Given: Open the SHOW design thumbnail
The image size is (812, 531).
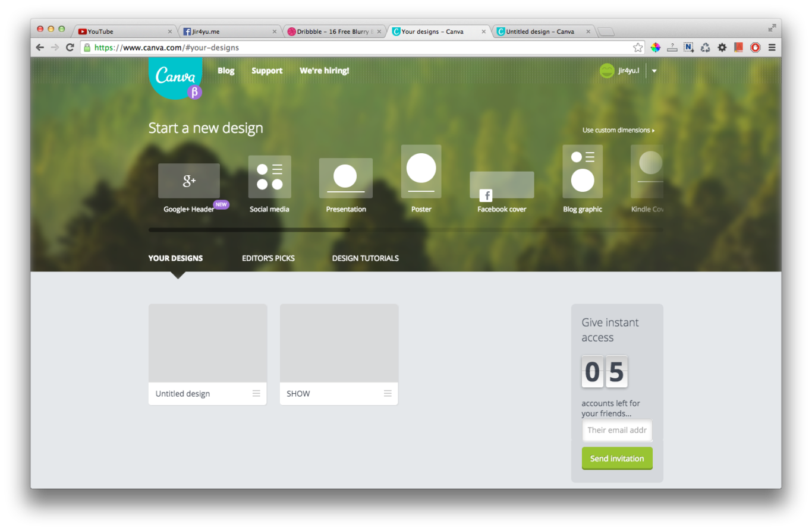Looking at the screenshot, I should 339,343.
